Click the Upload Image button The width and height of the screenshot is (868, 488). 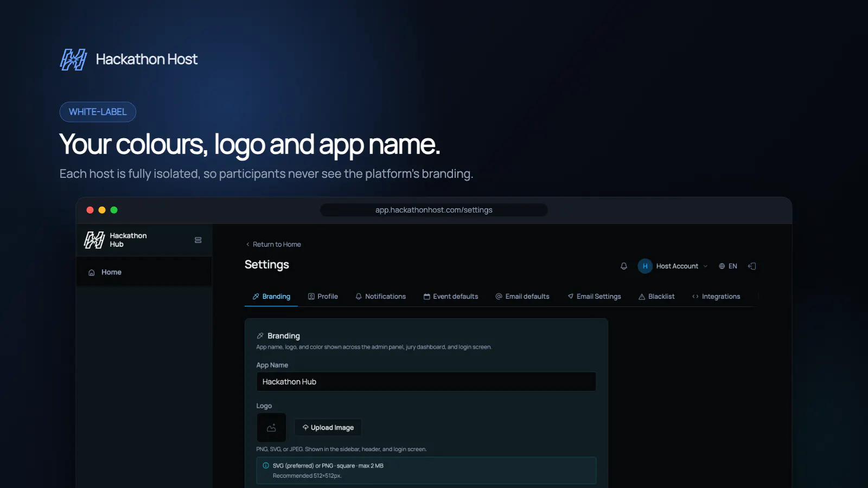(328, 428)
